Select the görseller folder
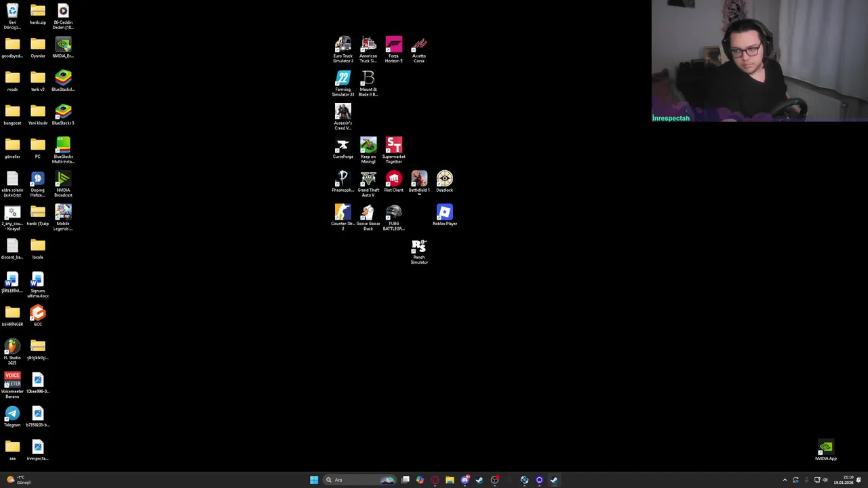This screenshot has width=868, height=488. coord(12,148)
